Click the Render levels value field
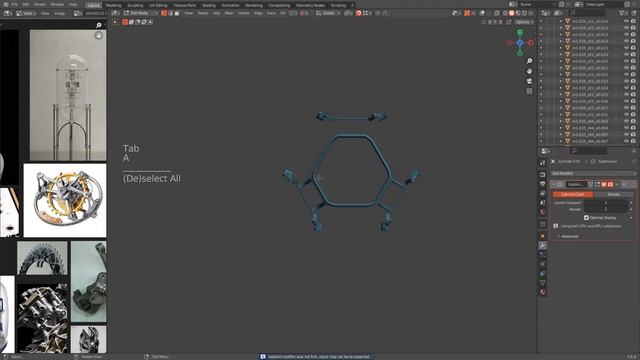Screen dimensions: 640x360 click(606, 209)
